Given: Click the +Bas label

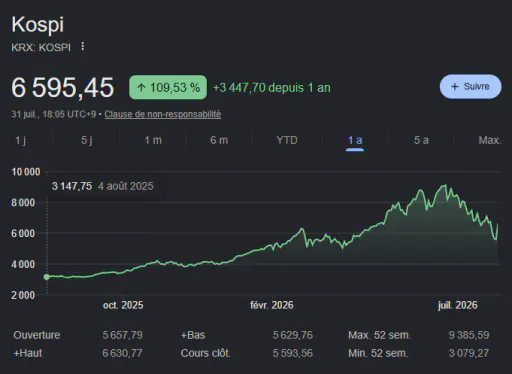Looking at the screenshot, I should click(193, 335).
